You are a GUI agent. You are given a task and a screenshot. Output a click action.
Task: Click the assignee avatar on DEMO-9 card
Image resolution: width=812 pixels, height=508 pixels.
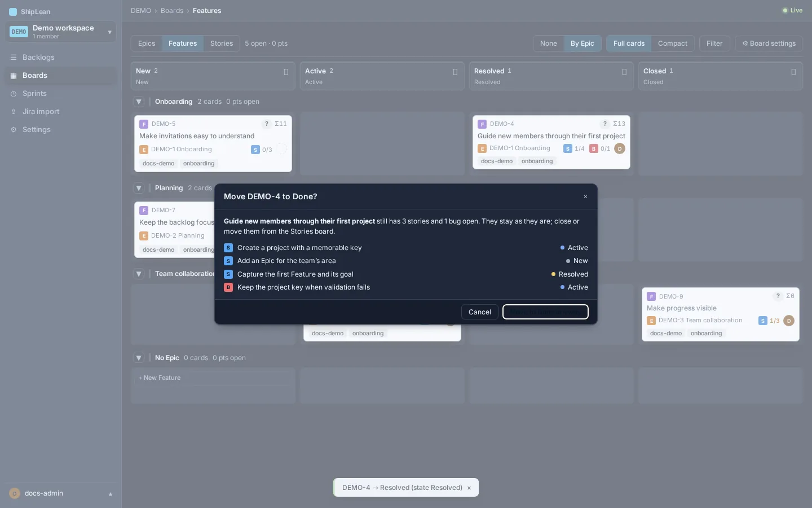point(789,321)
